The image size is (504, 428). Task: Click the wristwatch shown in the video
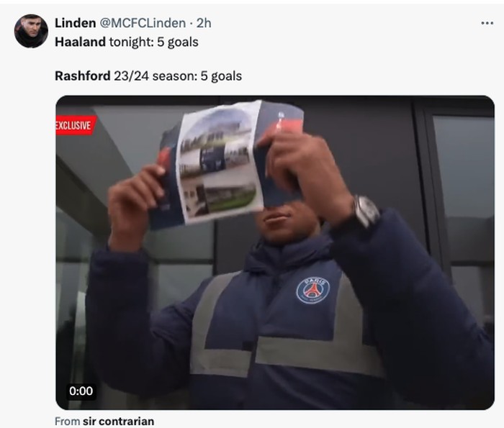pos(366,211)
